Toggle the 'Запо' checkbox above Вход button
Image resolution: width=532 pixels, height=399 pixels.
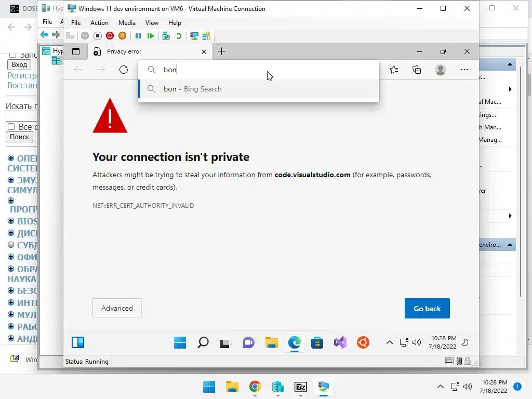[x=13, y=54]
